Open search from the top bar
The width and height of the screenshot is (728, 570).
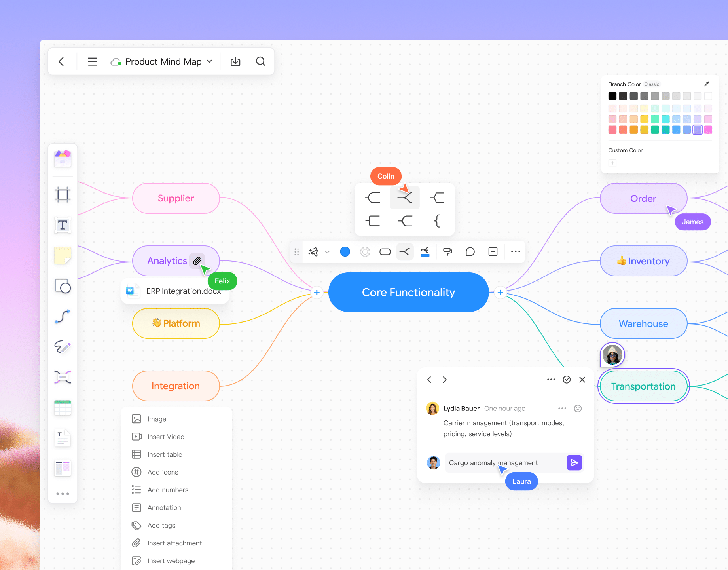click(x=260, y=61)
